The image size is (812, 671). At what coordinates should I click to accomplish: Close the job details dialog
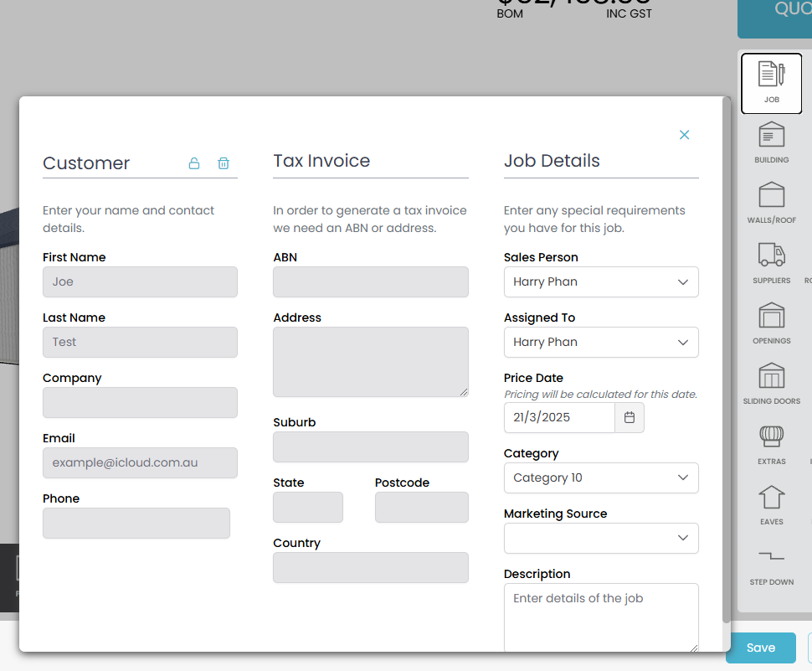pyautogui.click(x=684, y=135)
